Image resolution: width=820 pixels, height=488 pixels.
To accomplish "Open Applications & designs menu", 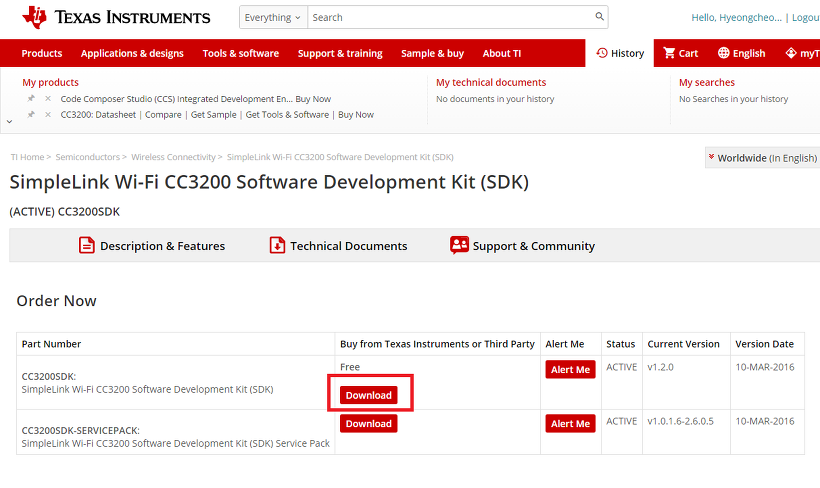I will tap(132, 53).
